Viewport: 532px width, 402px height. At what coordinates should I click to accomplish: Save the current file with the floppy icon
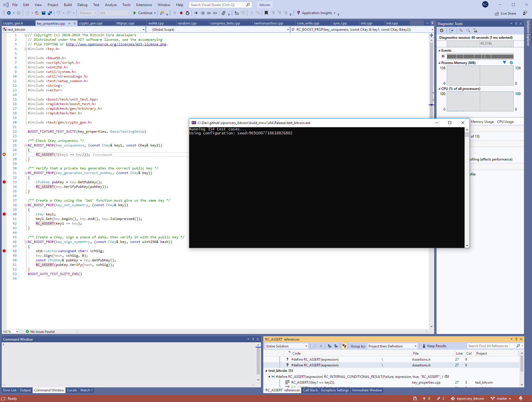coord(44,13)
